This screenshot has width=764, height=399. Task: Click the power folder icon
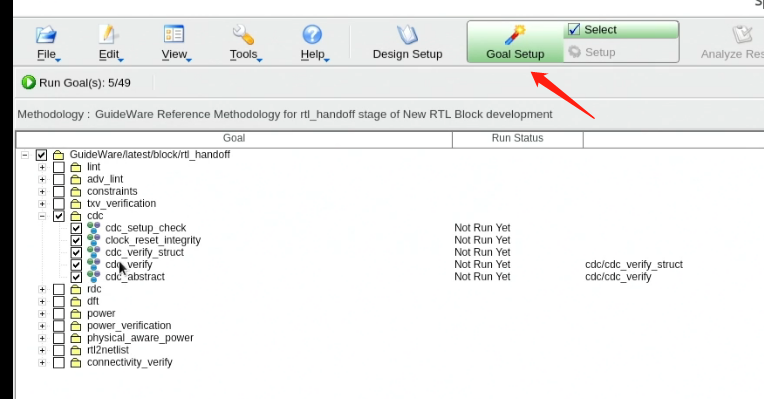point(76,314)
